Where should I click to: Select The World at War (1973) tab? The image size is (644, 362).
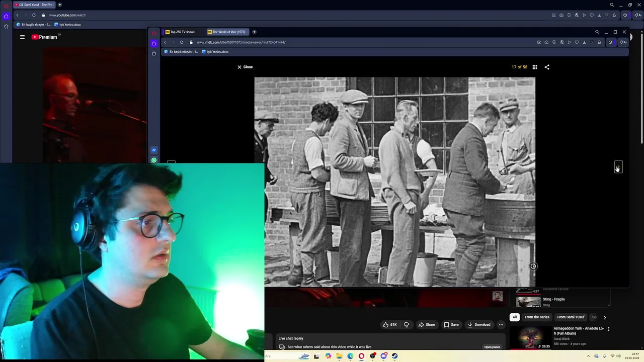tap(227, 32)
